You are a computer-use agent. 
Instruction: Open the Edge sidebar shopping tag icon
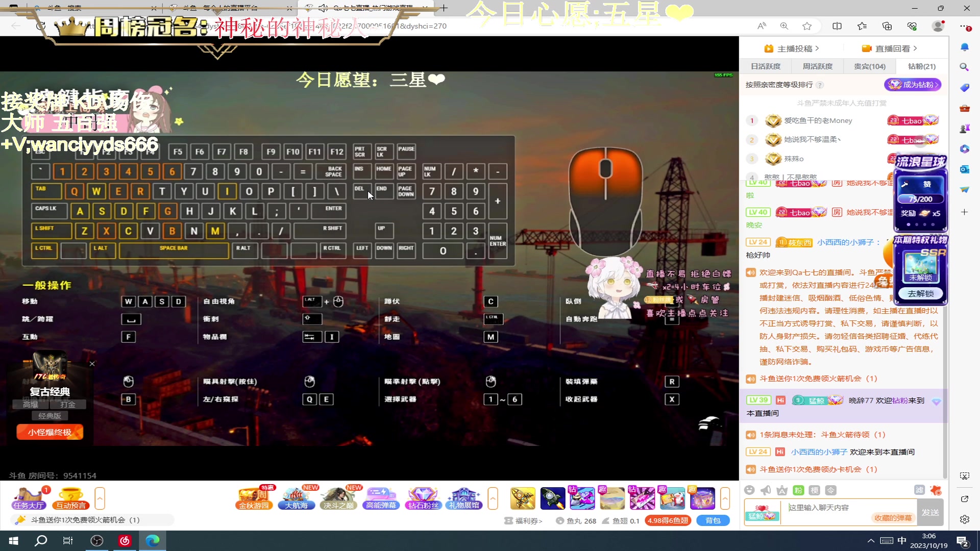(x=964, y=88)
